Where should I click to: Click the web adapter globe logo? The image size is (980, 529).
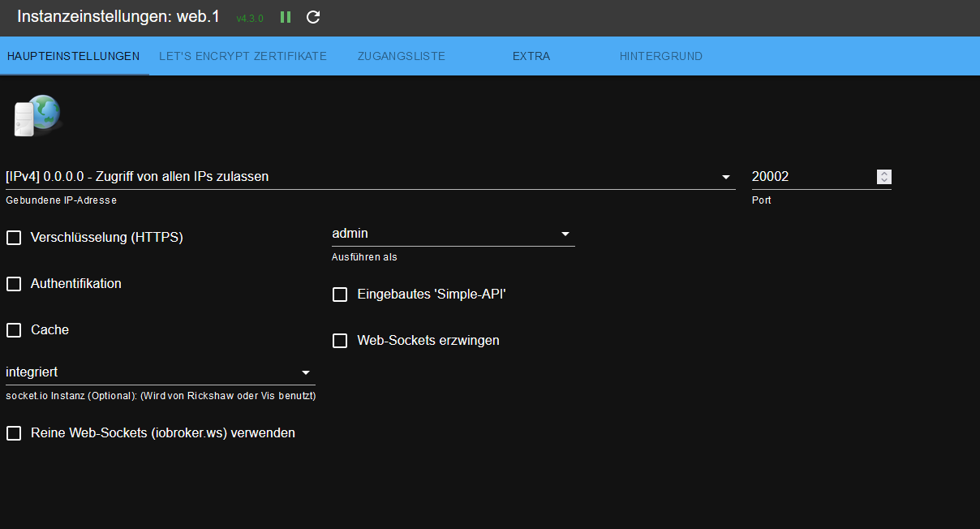(37, 115)
